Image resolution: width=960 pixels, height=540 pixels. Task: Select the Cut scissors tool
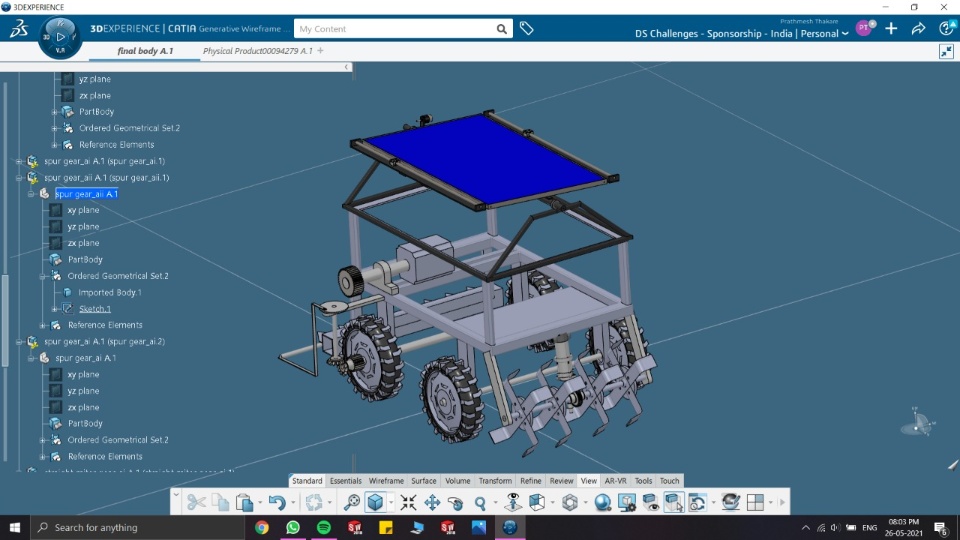click(x=197, y=503)
